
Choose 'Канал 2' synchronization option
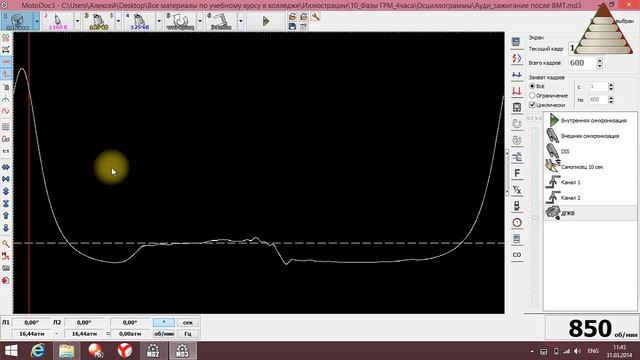click(x=591, y=198)
